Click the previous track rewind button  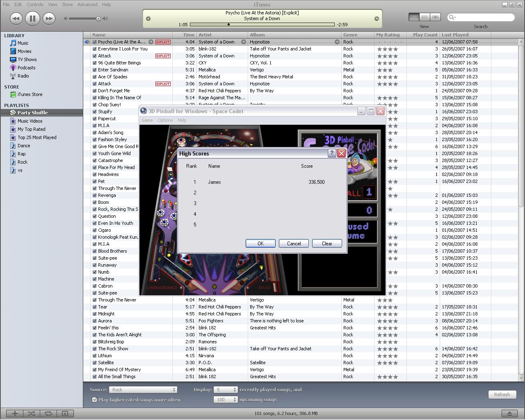pos(16,18)
